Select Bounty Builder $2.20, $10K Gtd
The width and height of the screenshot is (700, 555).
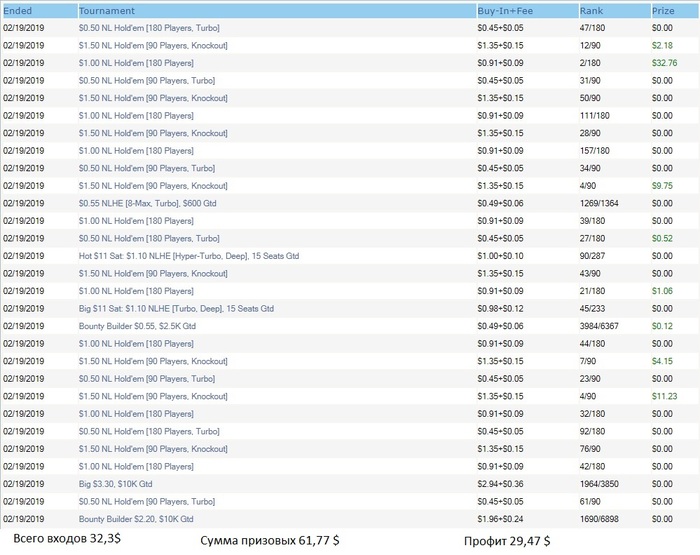136,519
